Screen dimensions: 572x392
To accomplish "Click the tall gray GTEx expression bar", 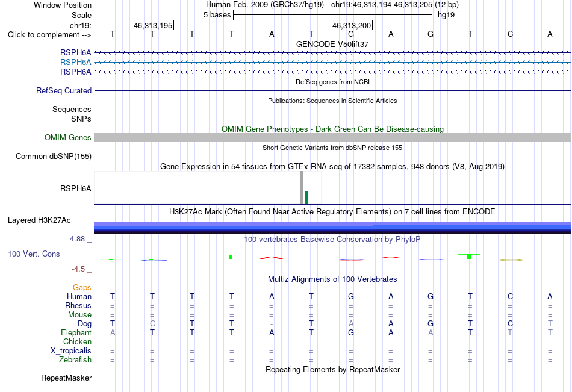I will (302, 187).
